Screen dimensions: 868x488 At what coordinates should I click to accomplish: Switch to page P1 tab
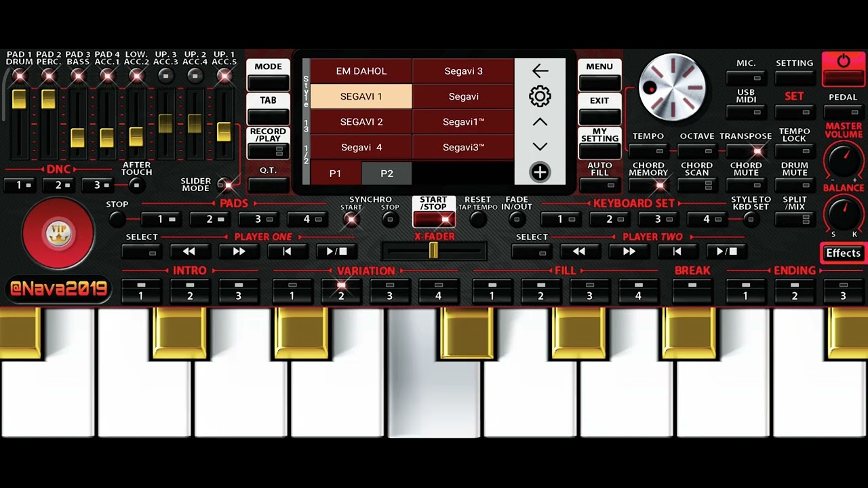[x=335, y=174]
